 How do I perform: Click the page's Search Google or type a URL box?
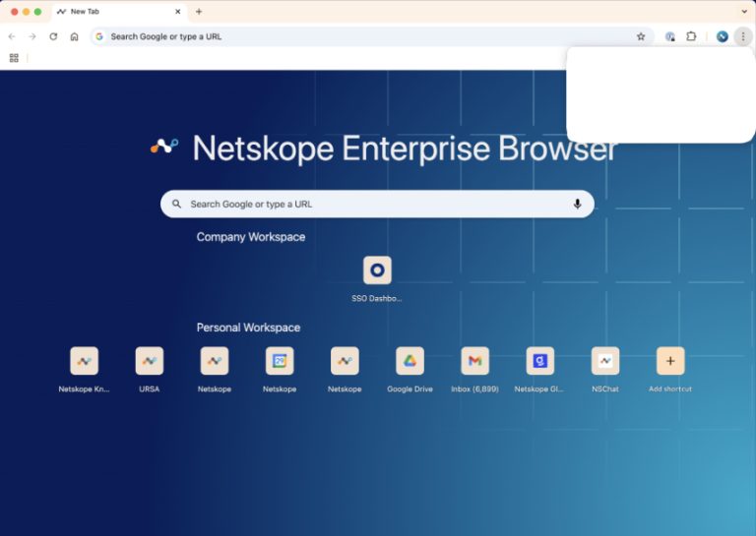pyautogui.click(x=377, y=205)
